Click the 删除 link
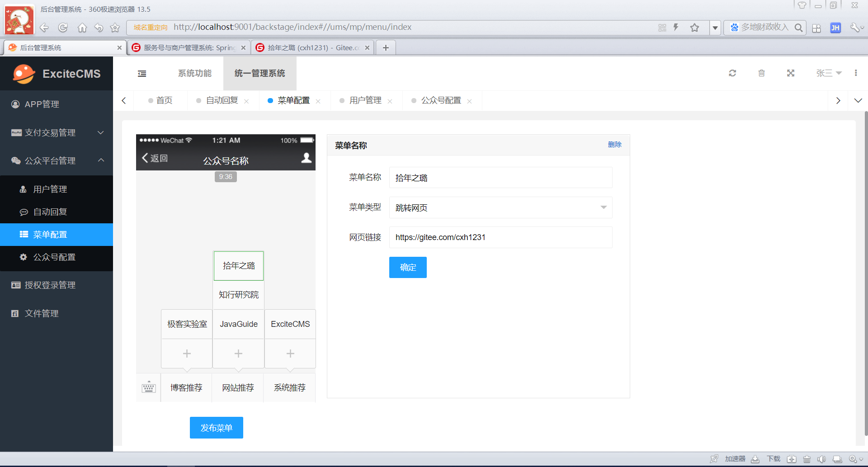 [x=614, y=145]
